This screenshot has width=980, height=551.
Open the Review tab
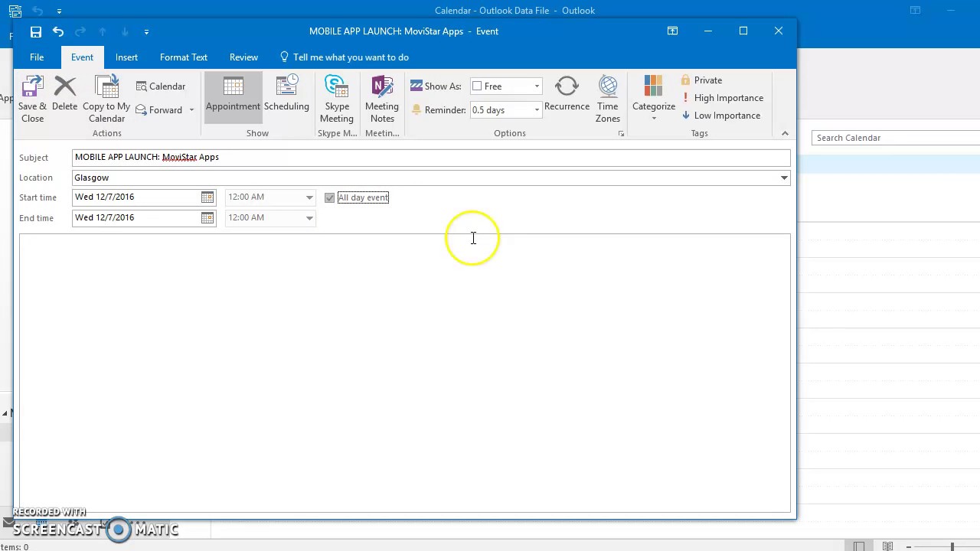tap(243, 57)
